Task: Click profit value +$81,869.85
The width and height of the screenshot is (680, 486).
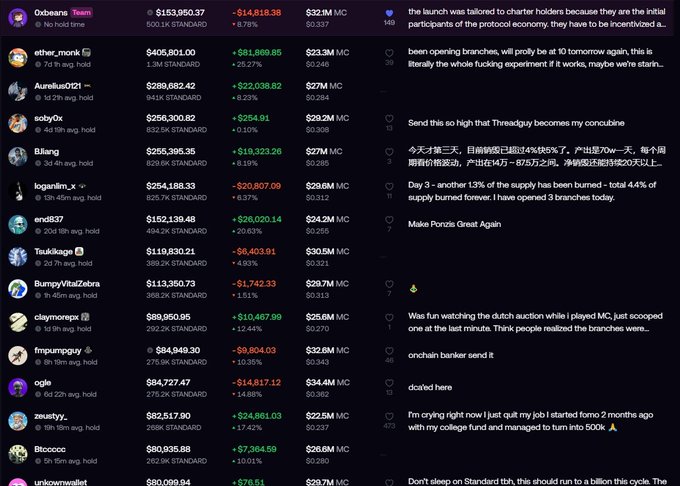Action: coord(257,52)
